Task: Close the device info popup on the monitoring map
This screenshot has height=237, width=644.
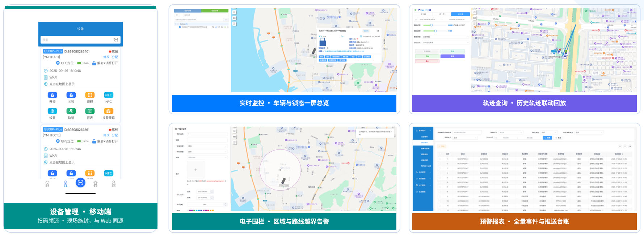Action: [x=378, y=31]
